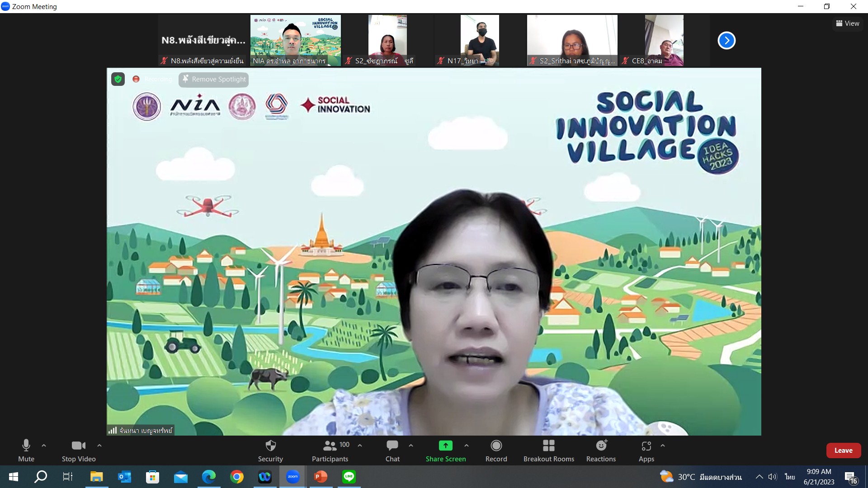
Task: Click the green Share Screen icon
Action: (x=445, y=446)
